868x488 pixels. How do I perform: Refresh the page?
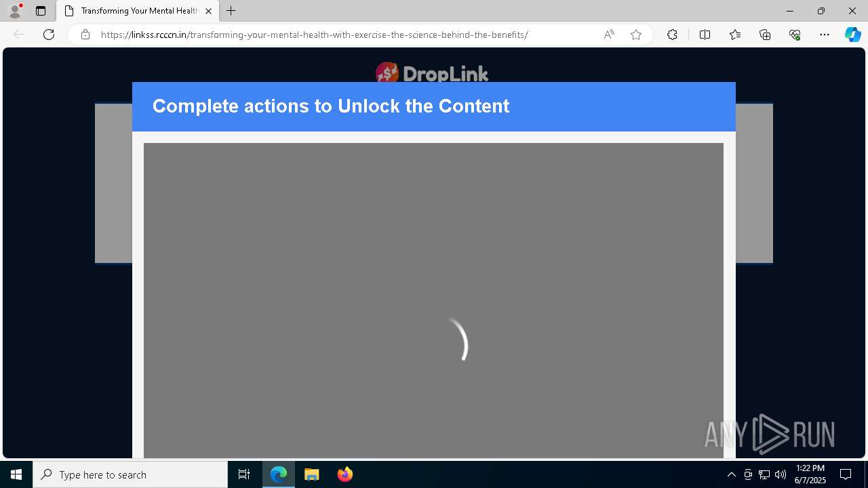click(x=49, y=35)
